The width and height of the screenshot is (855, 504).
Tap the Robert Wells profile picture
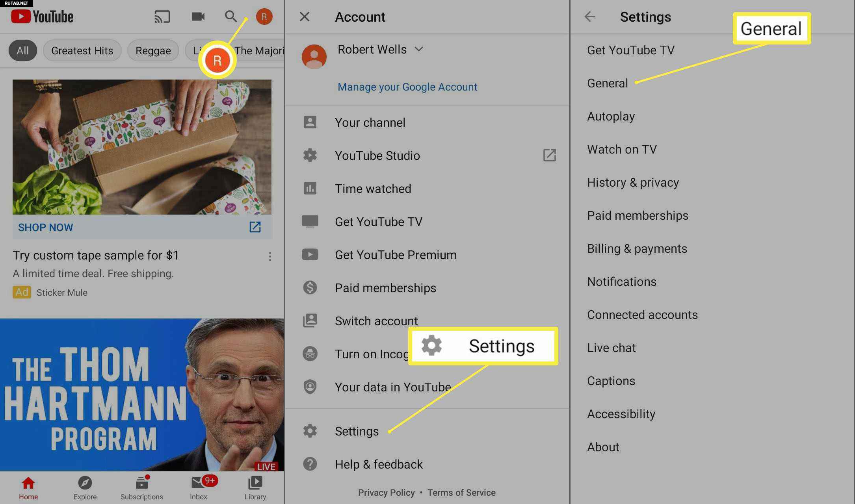pyautogui.click(x=314, y=57)
